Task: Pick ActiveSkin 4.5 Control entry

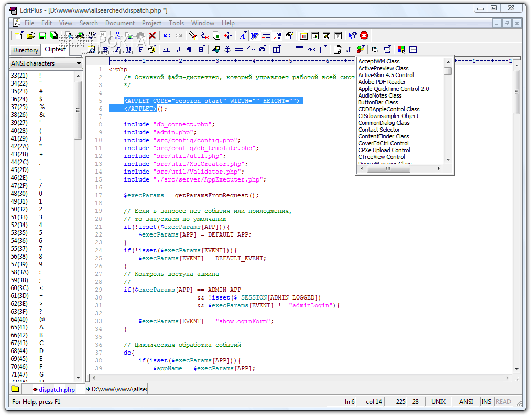Action: coord(386,75)
